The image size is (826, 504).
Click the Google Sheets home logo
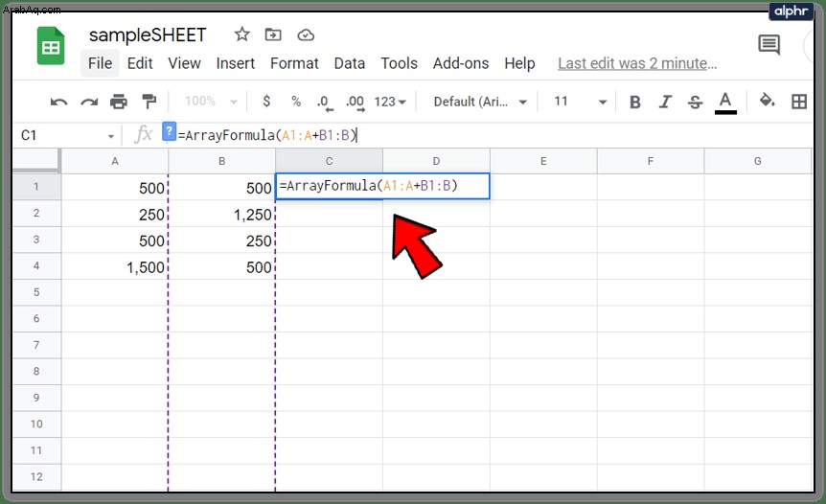[51, 46]
